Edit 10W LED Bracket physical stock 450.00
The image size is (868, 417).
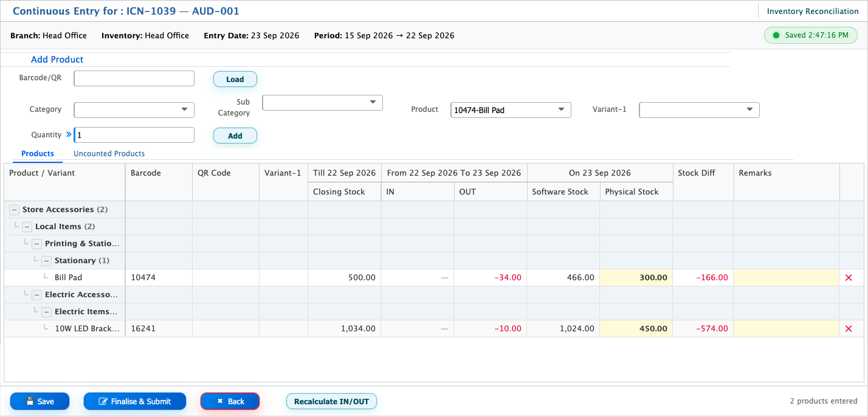pyautogui.click(x=636, y=329)
